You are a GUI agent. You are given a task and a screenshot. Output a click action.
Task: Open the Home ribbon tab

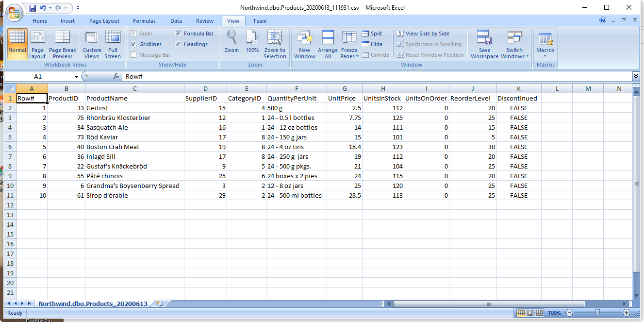click(x=40, y=21)
